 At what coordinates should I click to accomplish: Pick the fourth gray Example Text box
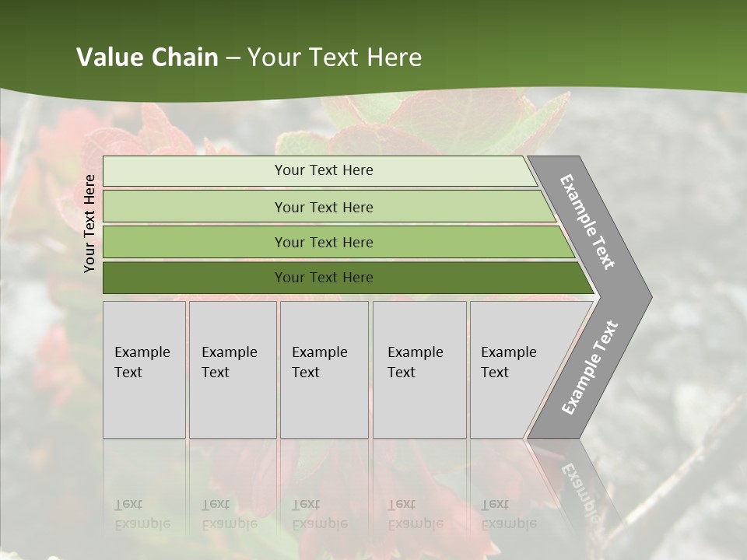coord(419,369)
